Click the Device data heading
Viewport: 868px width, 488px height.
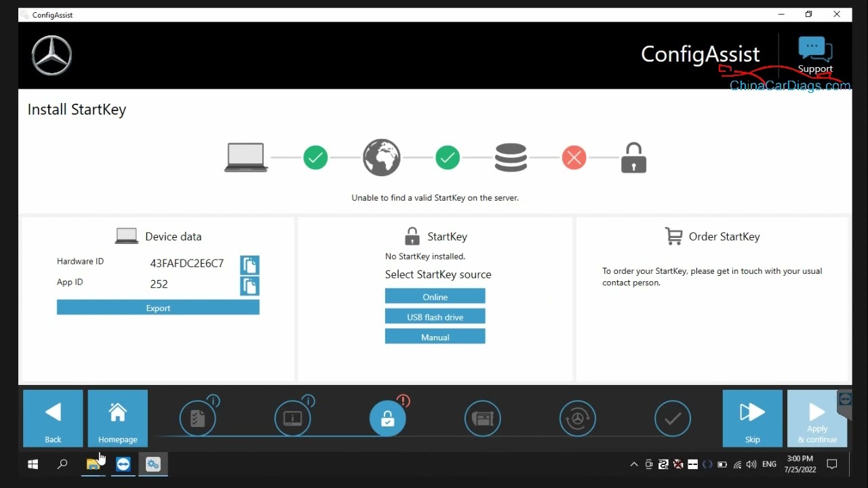coord(173,237)
